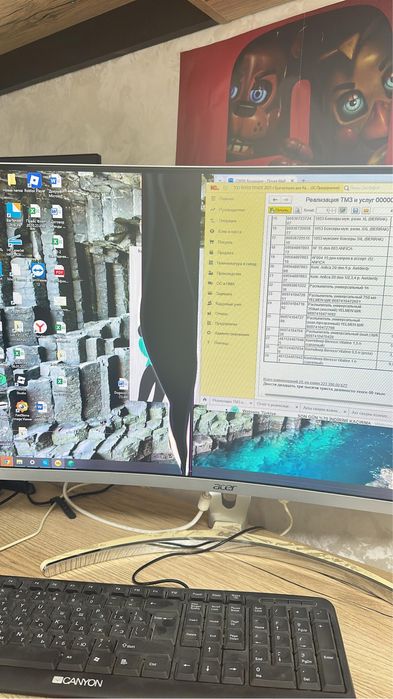Screen dimensions: 393x699
Task: Open the Производство section
Action: pos(225,273)
